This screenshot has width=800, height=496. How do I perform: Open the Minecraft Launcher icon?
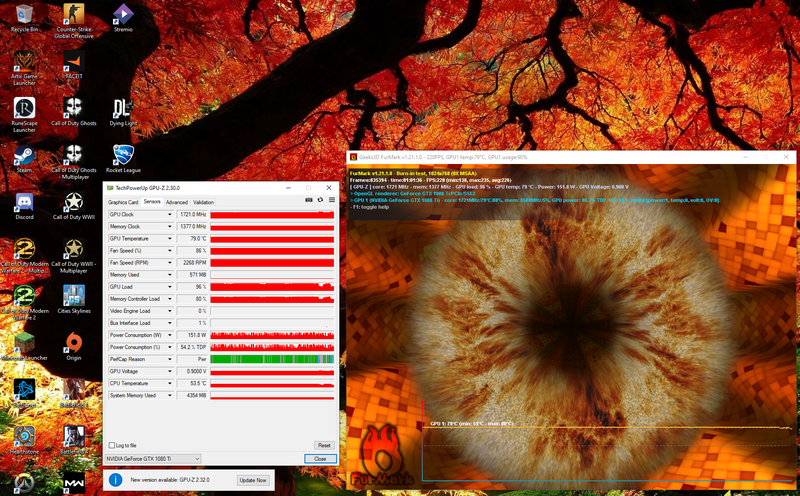tap(24, 346)
